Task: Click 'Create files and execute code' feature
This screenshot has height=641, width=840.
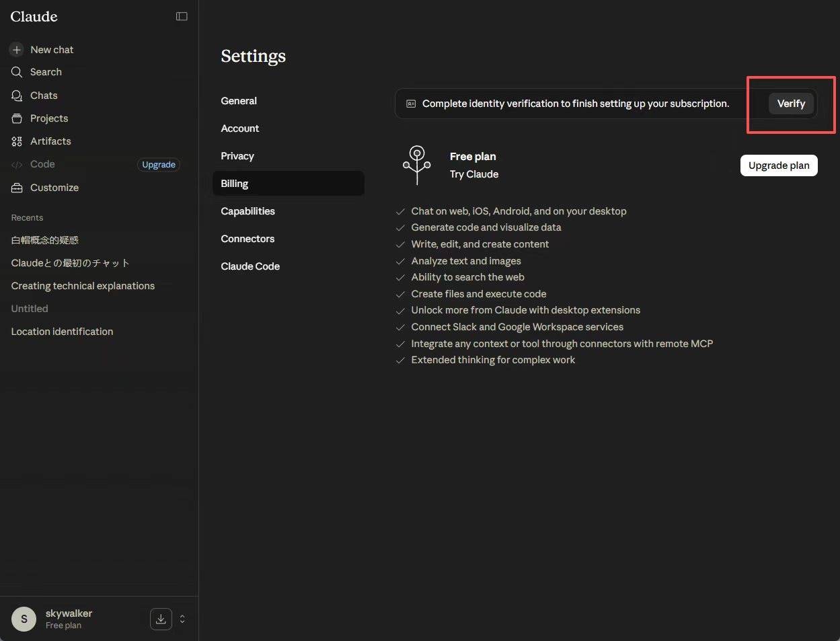Action: 479,294
